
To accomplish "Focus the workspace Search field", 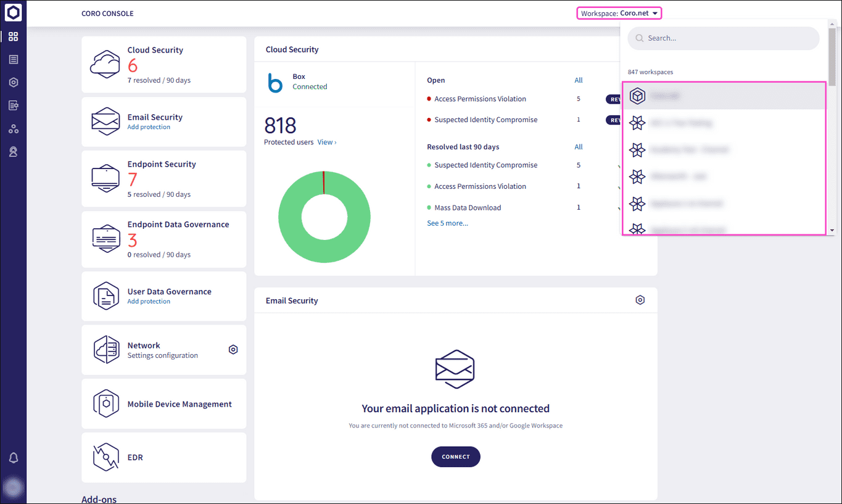I will click(728, 38).
